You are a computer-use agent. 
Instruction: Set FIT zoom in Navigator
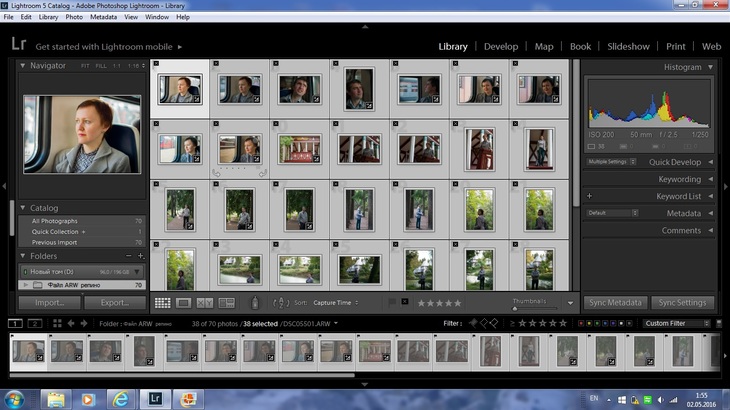(85, 66)
